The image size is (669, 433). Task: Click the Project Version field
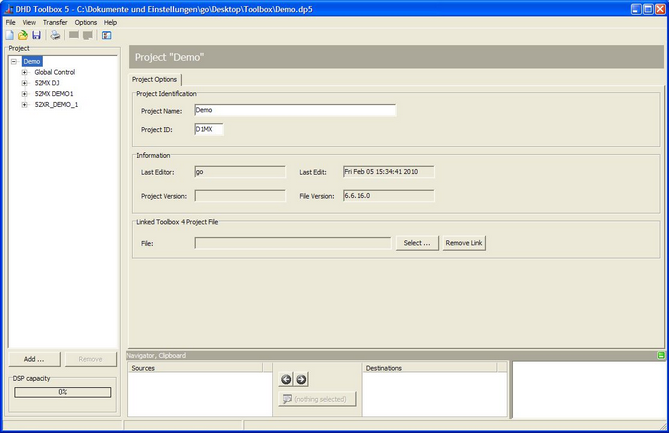(240, 196)
